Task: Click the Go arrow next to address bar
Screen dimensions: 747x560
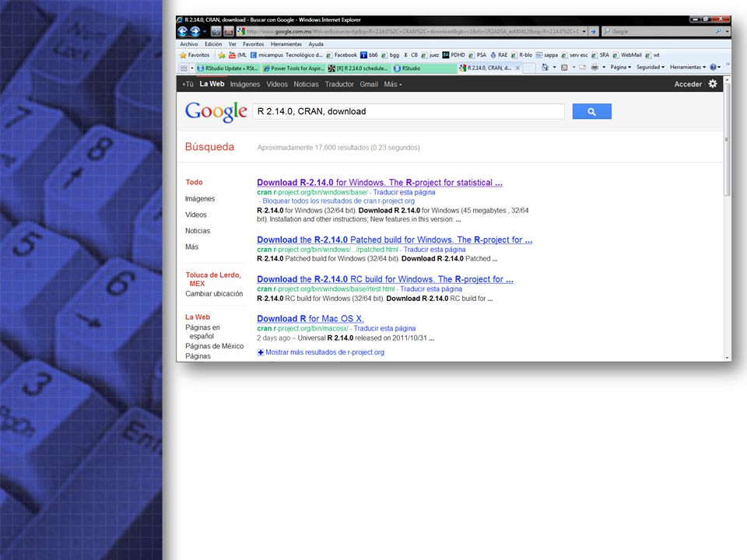Action: coord(594,31)
